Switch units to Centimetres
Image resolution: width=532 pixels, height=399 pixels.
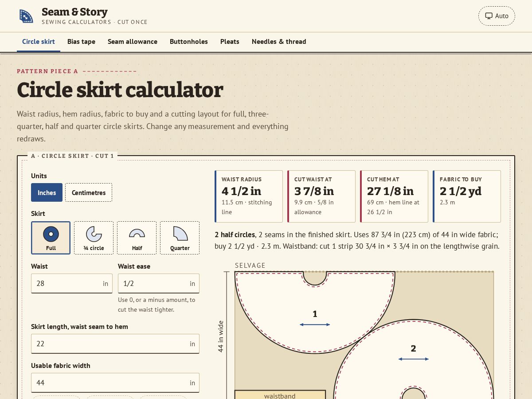click(x=89, y=192)
